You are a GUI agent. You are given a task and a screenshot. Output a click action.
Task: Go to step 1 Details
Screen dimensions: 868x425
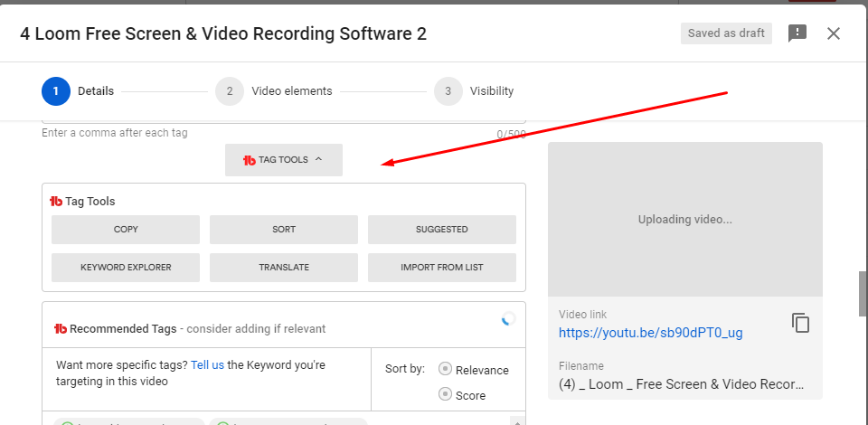coord(78,91)
